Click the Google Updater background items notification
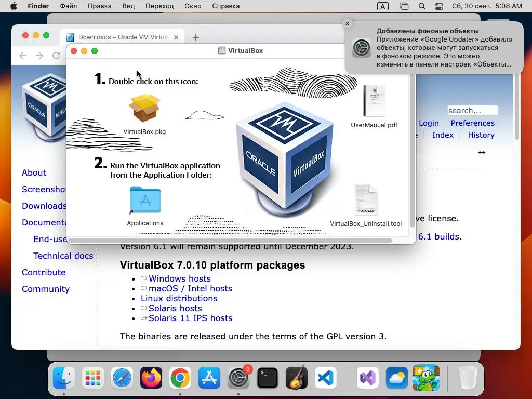The width and height of the screenshot is (532, 399). [434, 47]
